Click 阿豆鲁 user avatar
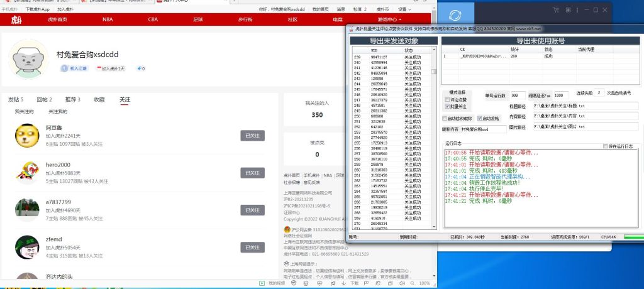This screenshot has height=289, width=644. click(x=24, y=134)
